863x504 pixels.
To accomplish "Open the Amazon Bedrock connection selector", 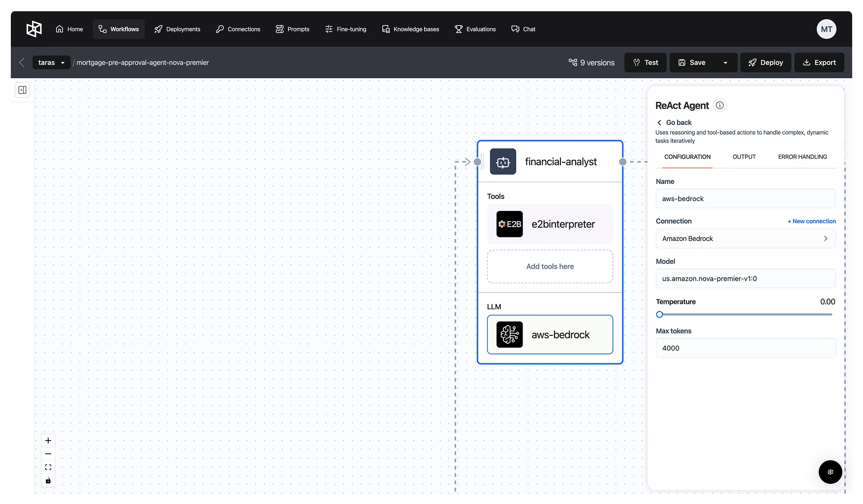I will [x=745, y=238].
